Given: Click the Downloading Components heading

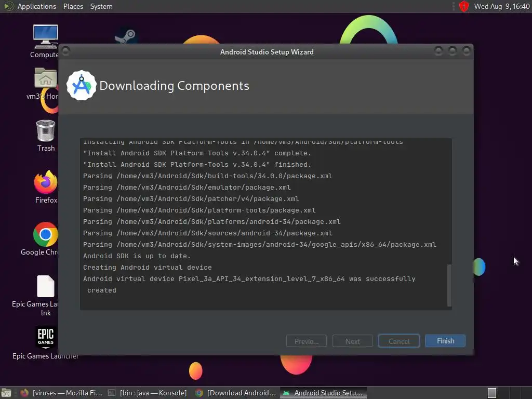Looking at the screenshot, I should (x=174, y=86).
